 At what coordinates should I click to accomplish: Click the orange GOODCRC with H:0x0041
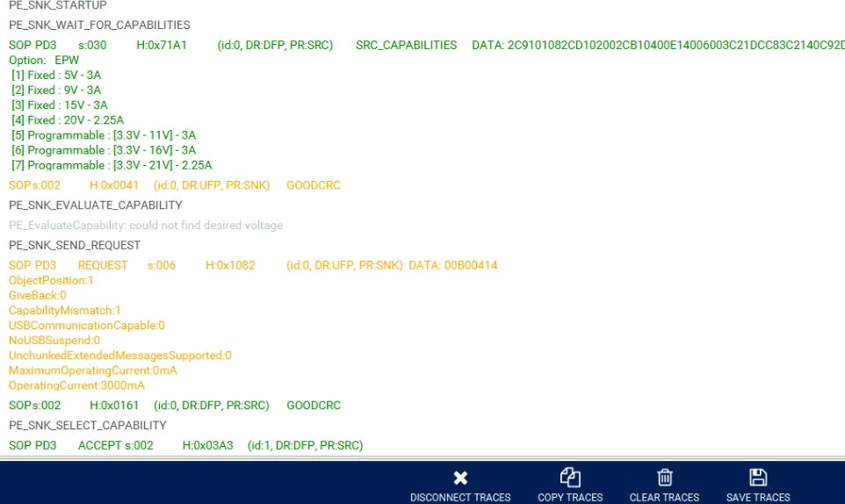pos(313,185)
